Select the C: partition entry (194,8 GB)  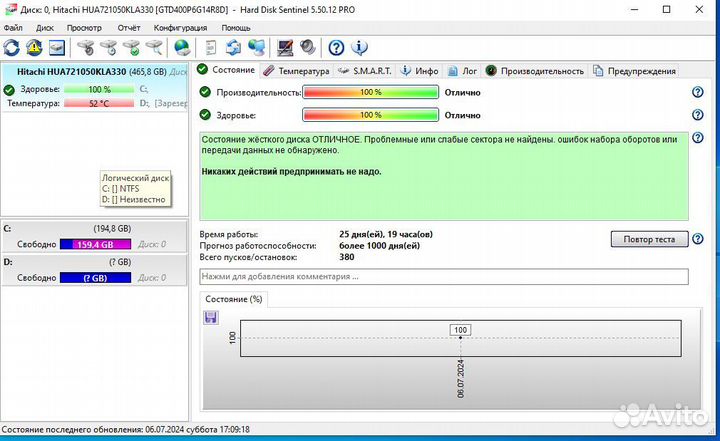(x=95, y=237)
